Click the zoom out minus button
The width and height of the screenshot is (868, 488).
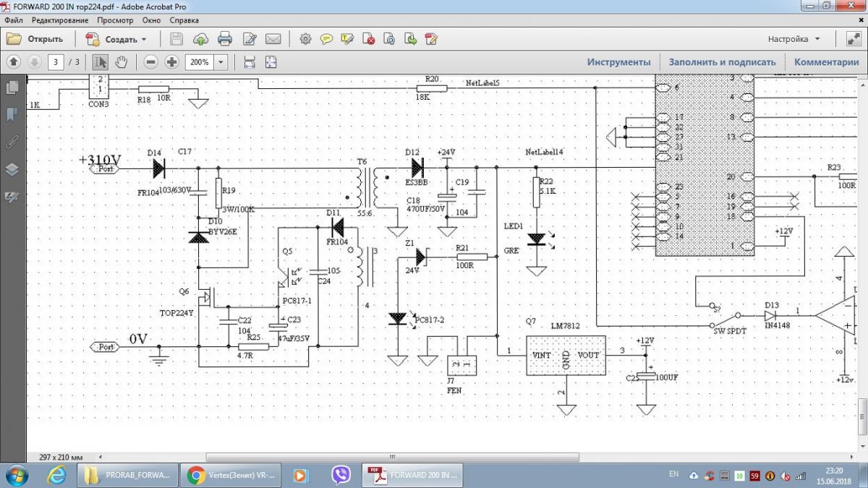[150, 62]
